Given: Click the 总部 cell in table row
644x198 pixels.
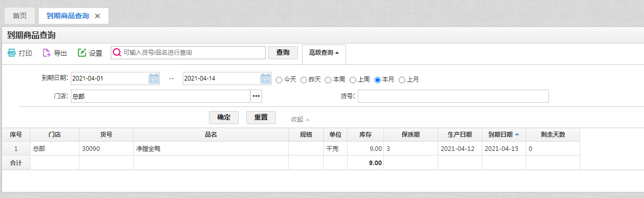Looking at the screenshot, I should tap(55, 149).
